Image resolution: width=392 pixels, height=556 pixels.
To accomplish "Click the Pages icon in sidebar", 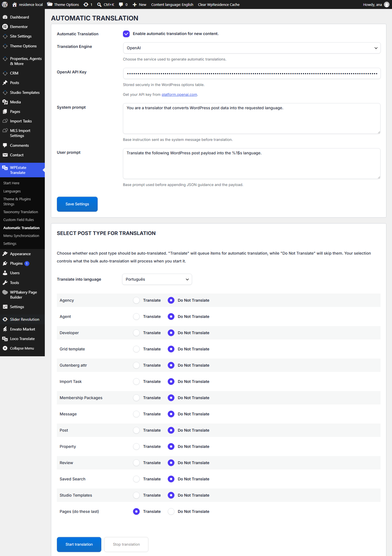I will click(5, 111).
